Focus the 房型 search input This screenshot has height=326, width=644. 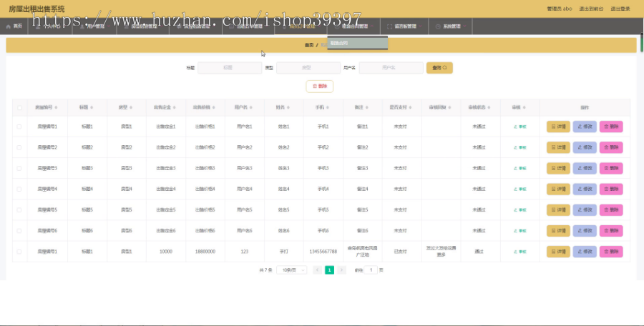click(308, 68)
